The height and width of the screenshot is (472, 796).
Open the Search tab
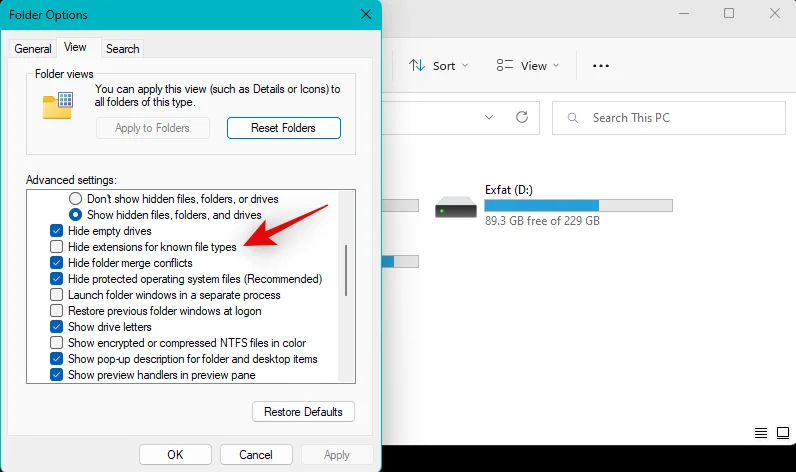click(x=122, y=49)
